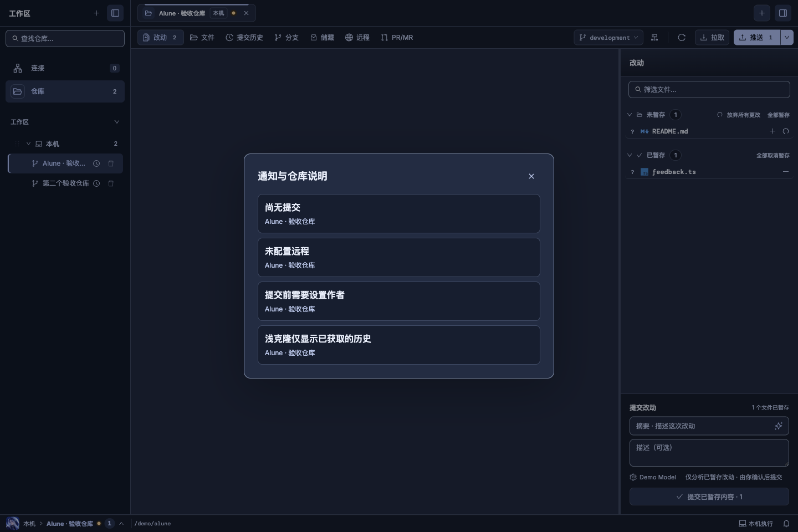Viewport: 798px width, 532px height.
Task: Open the 储藏 tab
Action: [x=322, y=37]
